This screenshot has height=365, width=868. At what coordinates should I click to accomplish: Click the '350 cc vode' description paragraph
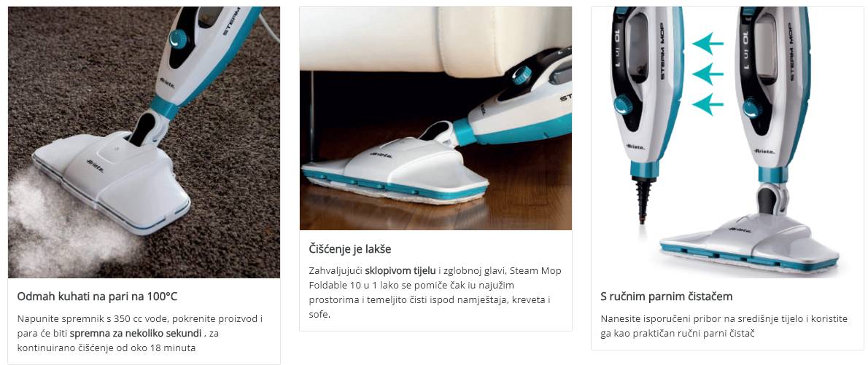point(140,334)
